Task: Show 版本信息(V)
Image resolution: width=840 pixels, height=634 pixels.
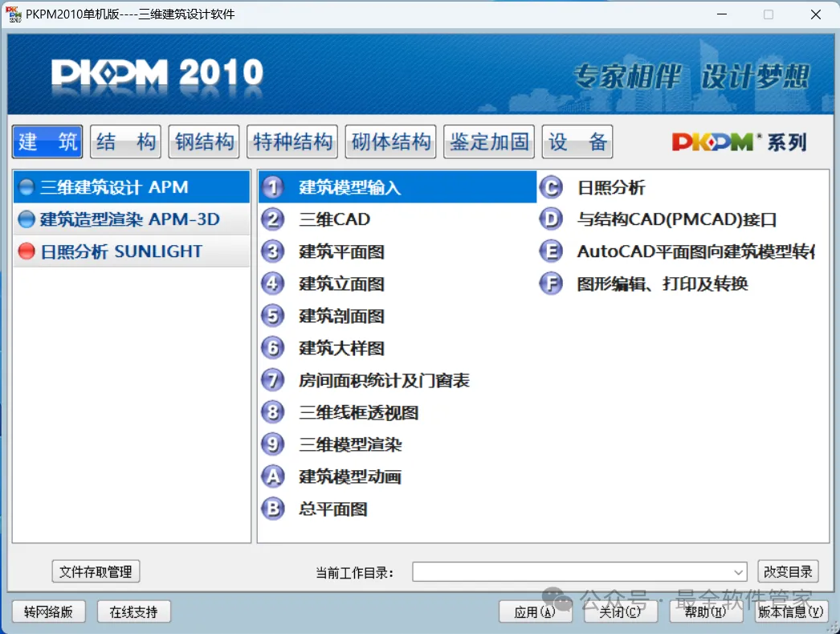Action: [x=791, y=612]
